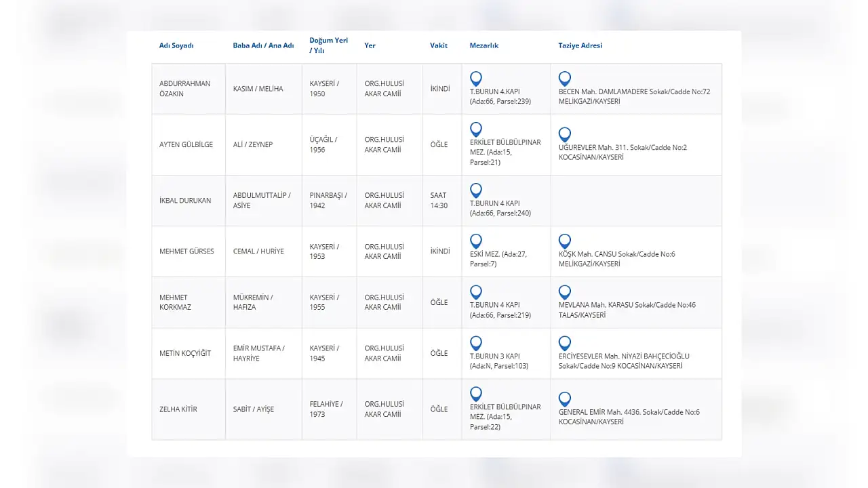Click condolence address pin for Metin Koçyiğit
Screen dimensions: 868x488
(565, 343)
